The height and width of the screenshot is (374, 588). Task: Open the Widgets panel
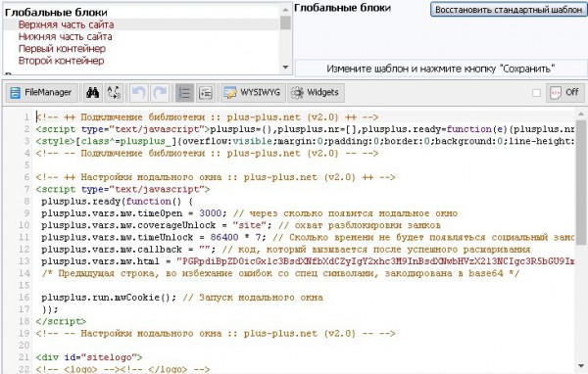316,93
